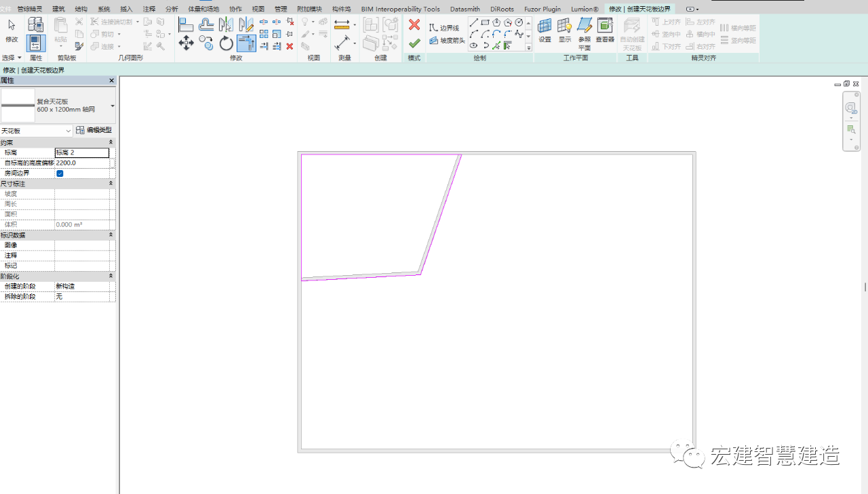This screenshot has width=868, height=494.
Task: Select the Modify arrow tool
Action: pyautogui.click(x=12, y=30)
